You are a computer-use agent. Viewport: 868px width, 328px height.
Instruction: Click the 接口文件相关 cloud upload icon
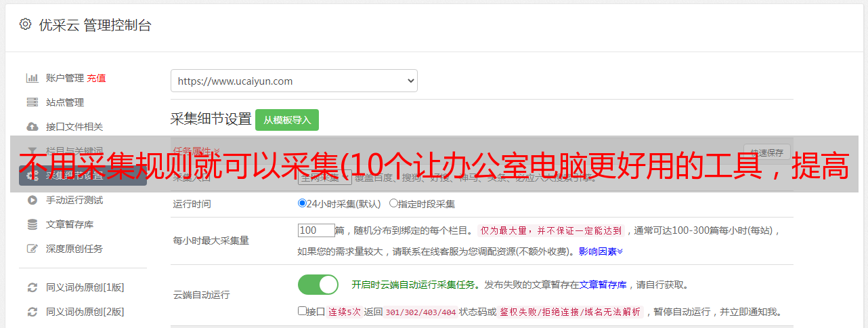[x=32, y=127]
